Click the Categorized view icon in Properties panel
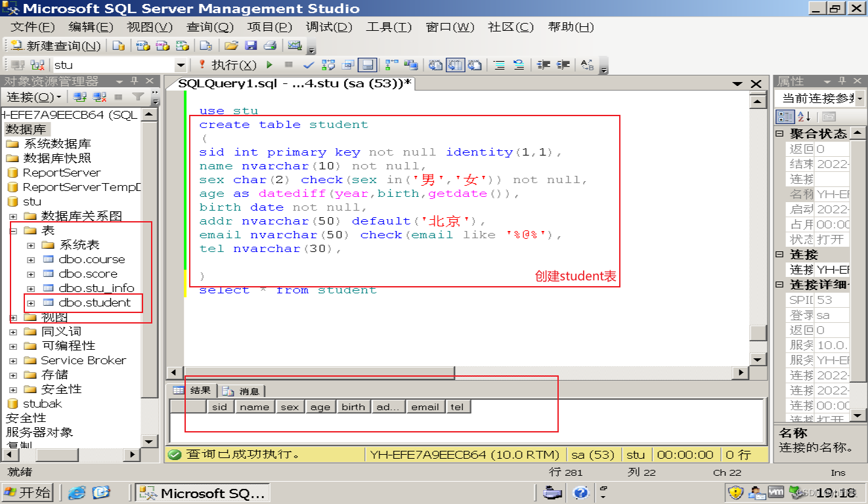 [785, 117]
